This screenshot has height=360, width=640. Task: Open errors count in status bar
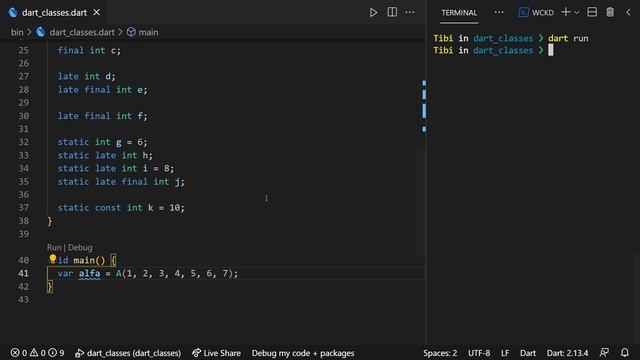click(19, 353)
